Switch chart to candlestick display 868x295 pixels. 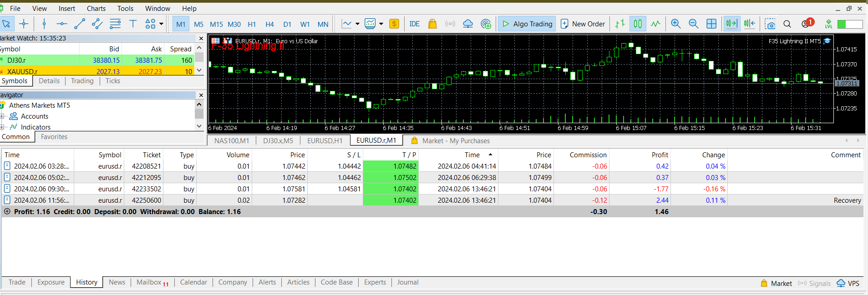click(638, 24)
